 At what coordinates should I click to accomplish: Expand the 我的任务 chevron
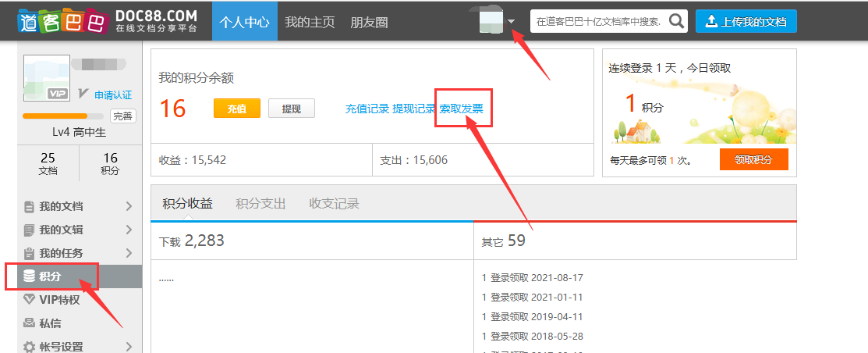pos(129,253)
